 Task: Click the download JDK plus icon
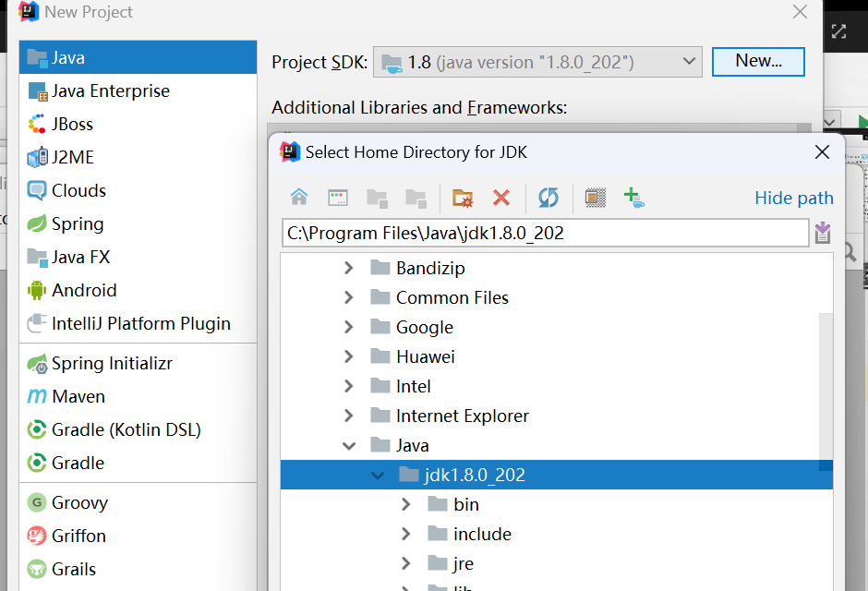coord(633,198)
